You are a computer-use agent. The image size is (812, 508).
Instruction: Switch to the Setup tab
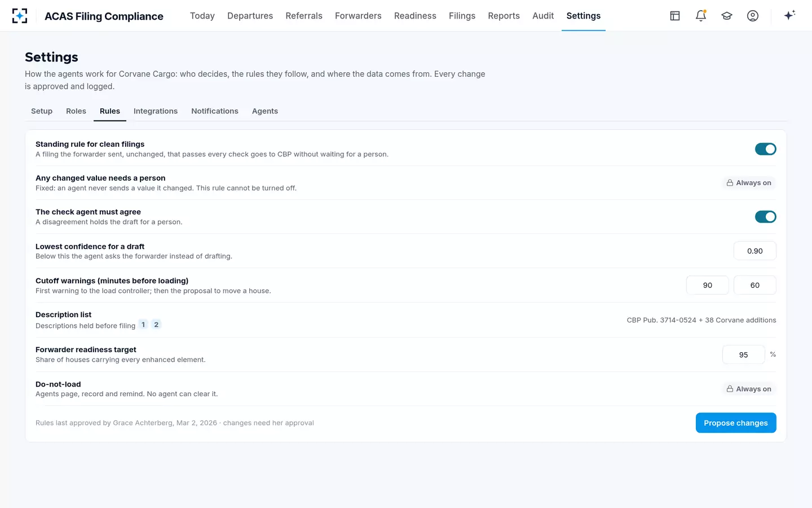pos(42,111)
